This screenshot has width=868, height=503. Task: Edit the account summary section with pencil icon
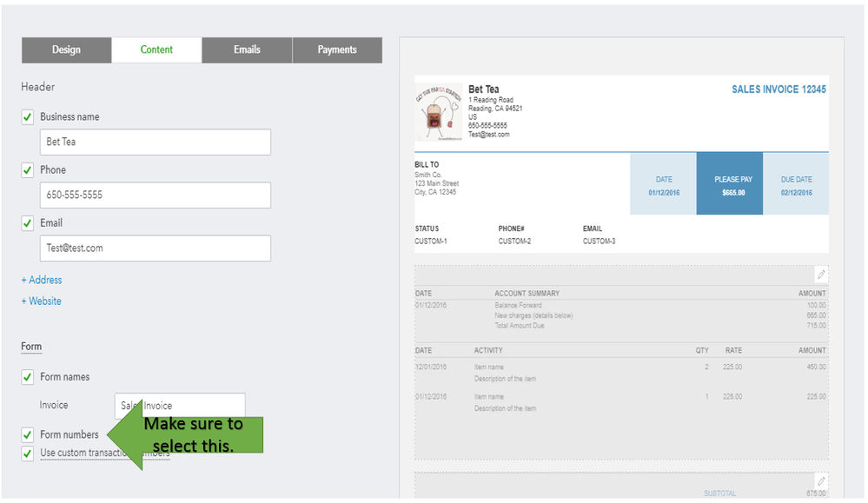821,275
